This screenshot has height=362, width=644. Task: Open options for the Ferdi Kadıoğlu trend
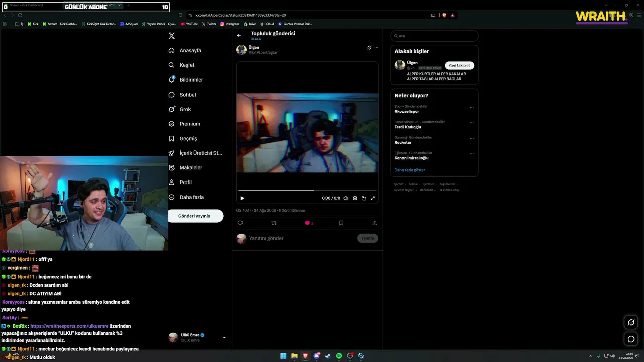pyautogui.click(x=472, y=123)
